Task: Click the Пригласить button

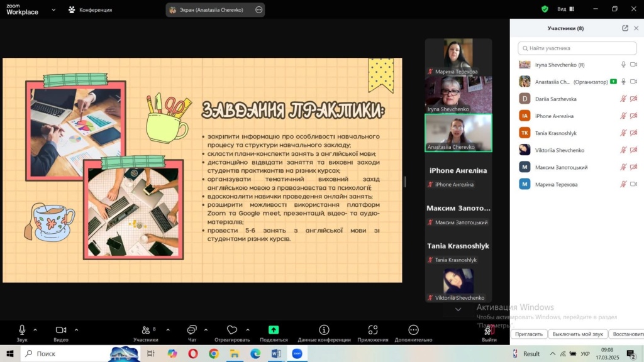Action: pos(529,334)
